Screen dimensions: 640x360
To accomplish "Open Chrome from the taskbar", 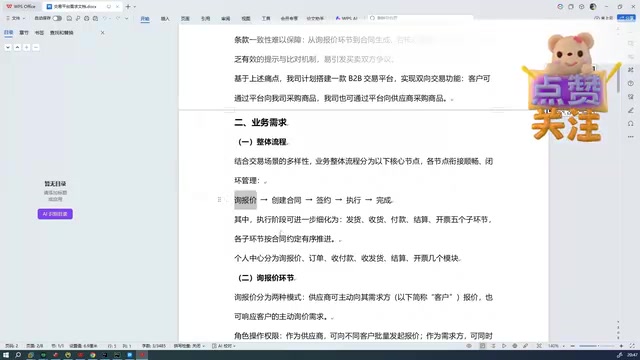I will (x=93, y=355).
